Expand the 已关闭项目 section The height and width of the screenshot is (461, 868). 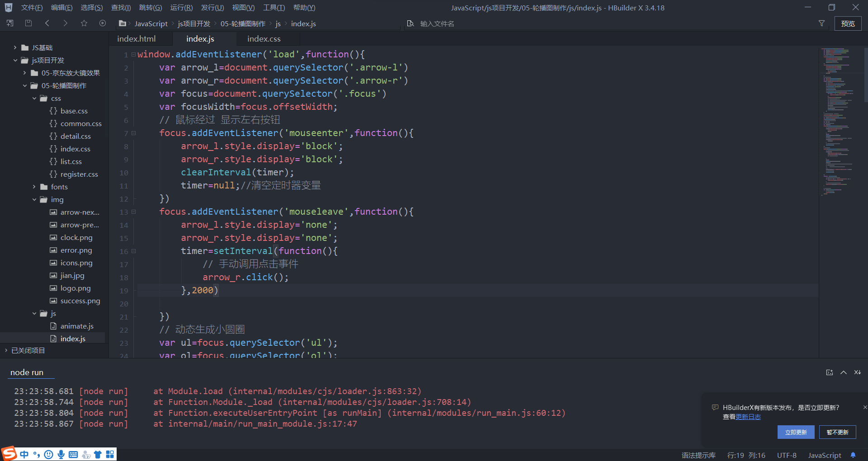(6, 350)
